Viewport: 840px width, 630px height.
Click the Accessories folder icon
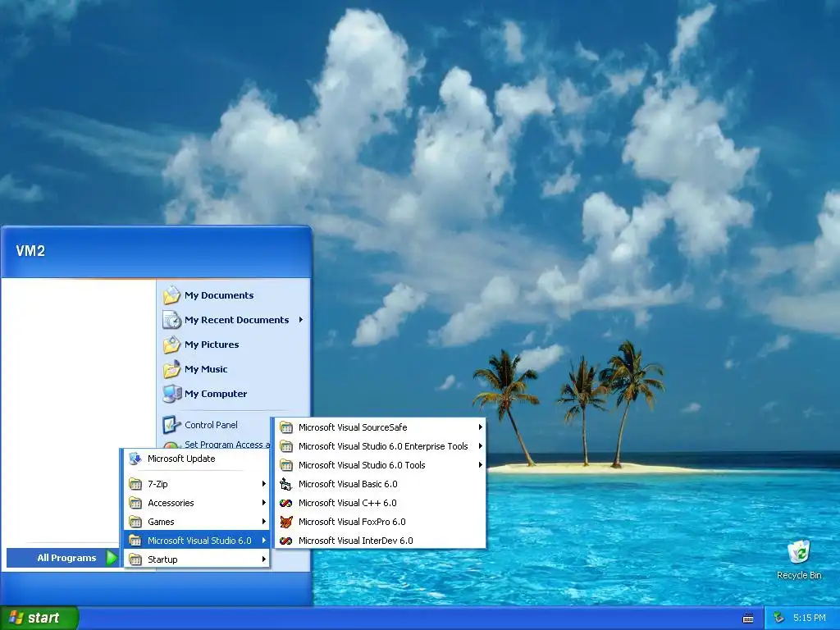click(x=135, y=503)
